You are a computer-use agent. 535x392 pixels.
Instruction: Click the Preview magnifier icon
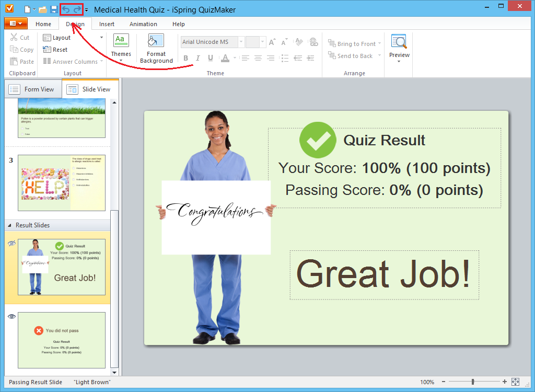(399, 42)
